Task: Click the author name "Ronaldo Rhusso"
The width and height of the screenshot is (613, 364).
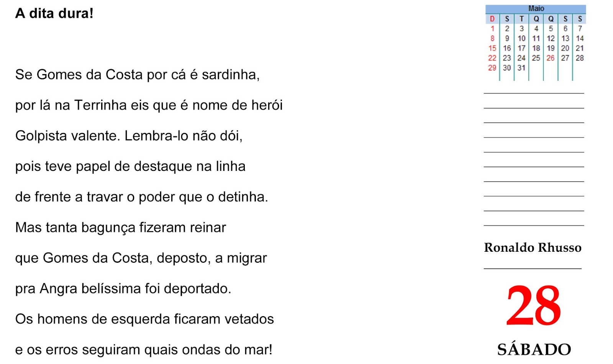Action: coord(533,248)
